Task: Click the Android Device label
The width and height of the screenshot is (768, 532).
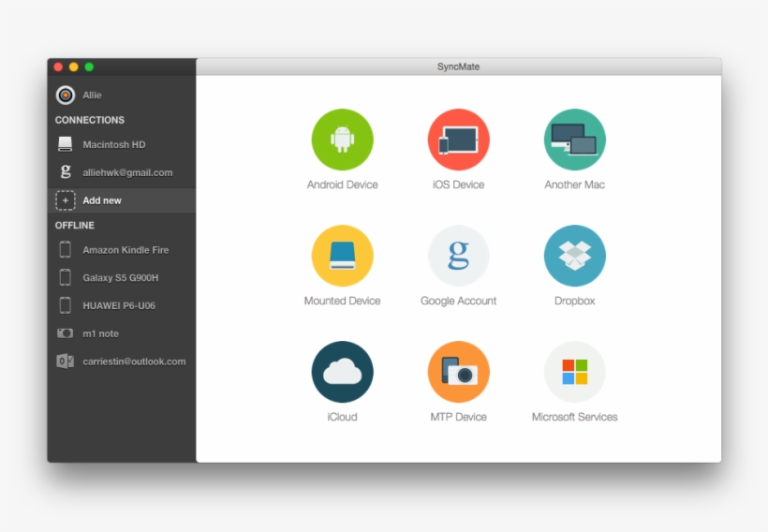Action: coord(343,185)
